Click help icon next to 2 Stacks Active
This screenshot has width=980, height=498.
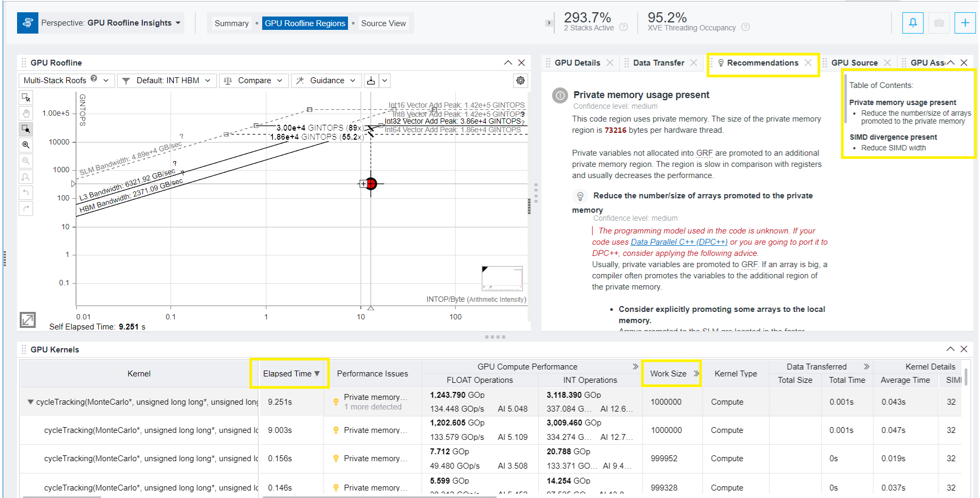click(x=623, y=27)
